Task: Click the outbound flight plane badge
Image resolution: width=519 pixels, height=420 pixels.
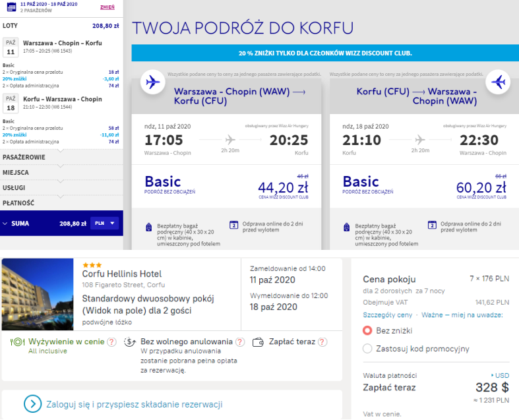Action: [152, 82]
